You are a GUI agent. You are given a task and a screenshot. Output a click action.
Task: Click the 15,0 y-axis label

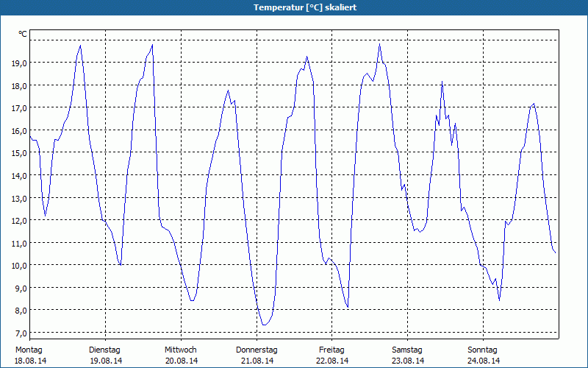point(19,153)
